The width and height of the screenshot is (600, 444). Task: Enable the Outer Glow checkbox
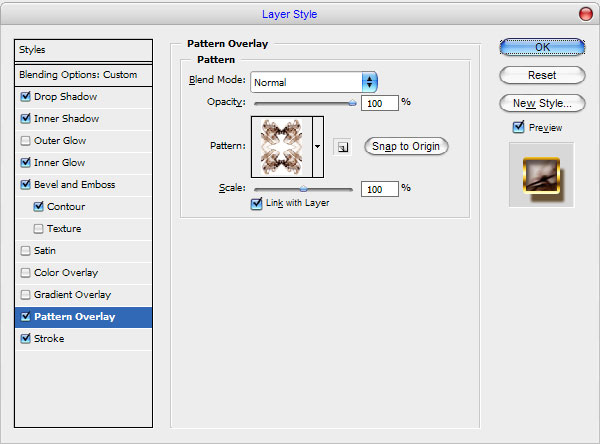click(x=26, y=140)
